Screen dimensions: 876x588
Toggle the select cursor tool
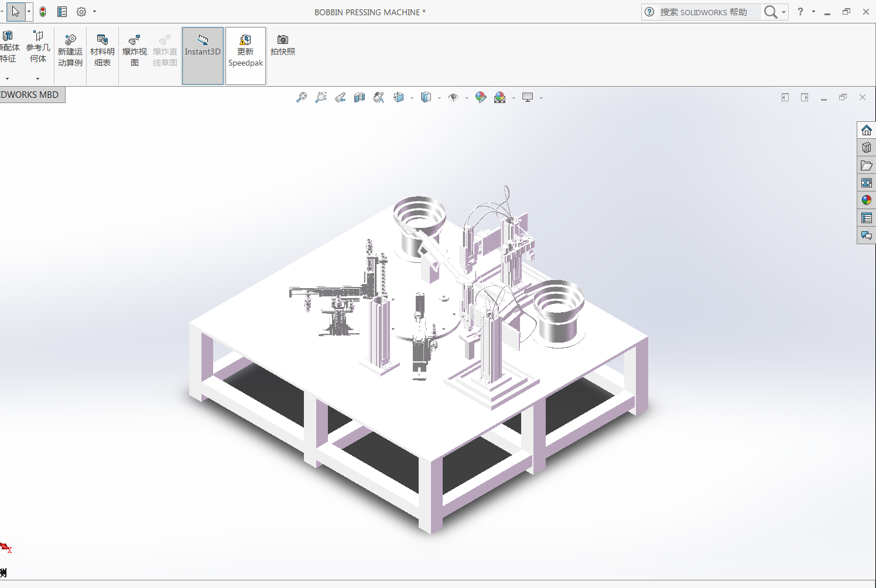(x=16, y=12)
